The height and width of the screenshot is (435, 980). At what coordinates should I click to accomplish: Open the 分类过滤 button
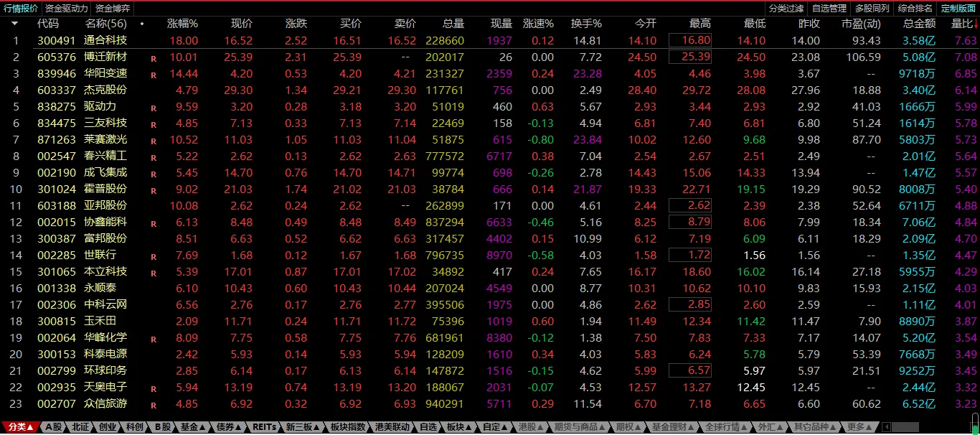[786, 9]
